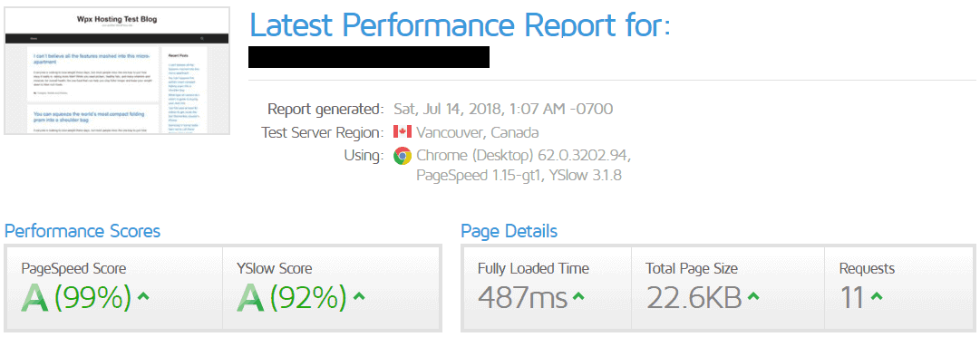Click the Fully Loaded Time arrow
The height and width of the screenshot is (337, 980).
tap(578, 297)
